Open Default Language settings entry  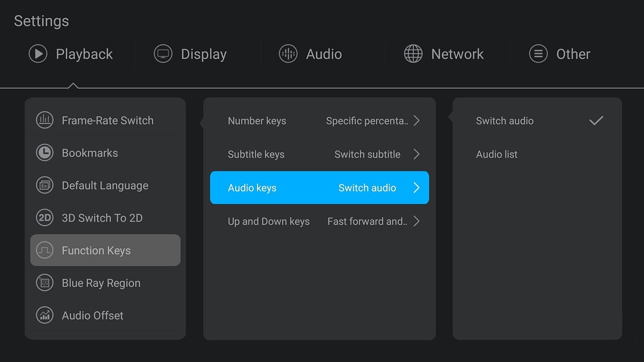coord(105,186)
